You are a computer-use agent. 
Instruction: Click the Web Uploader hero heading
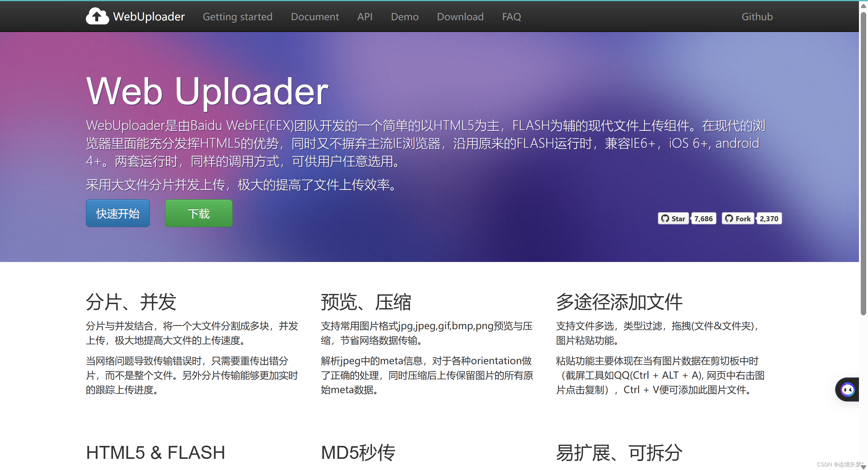click(207, 91)
